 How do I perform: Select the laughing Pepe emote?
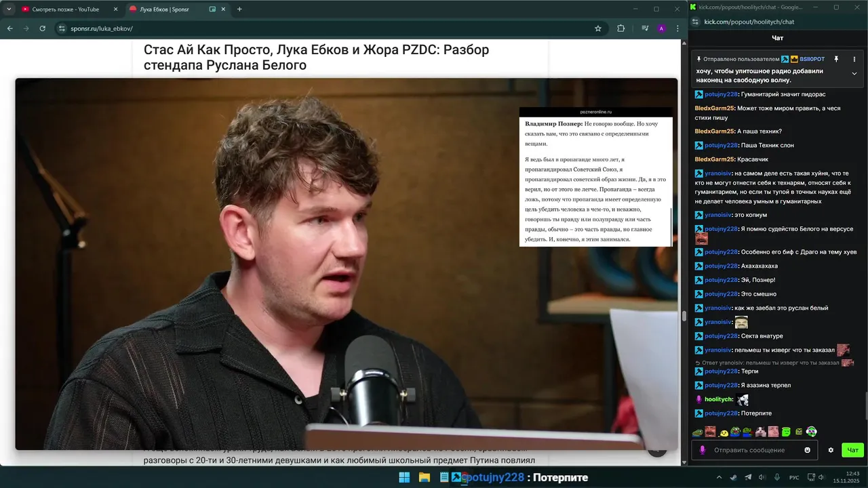[735, 432]
